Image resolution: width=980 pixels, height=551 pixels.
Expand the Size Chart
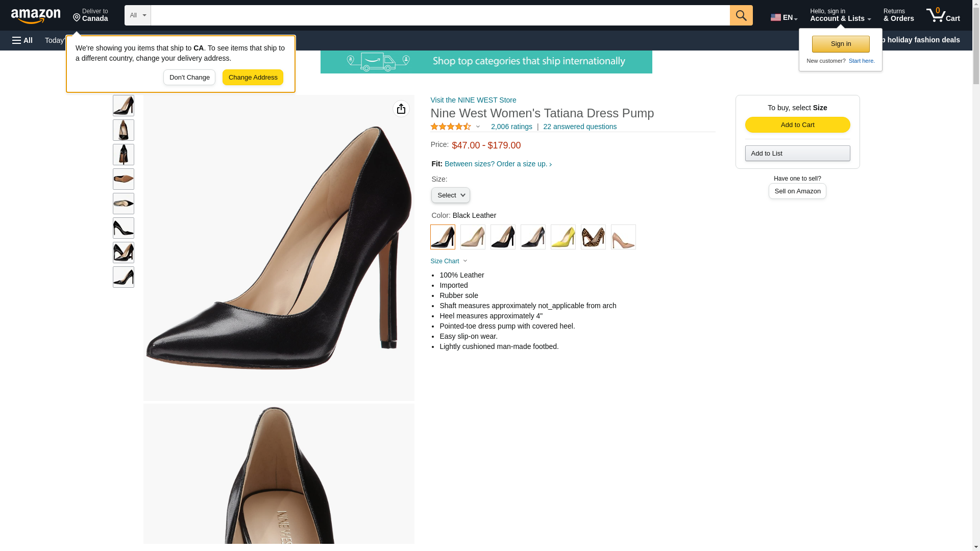pos(449,261)
